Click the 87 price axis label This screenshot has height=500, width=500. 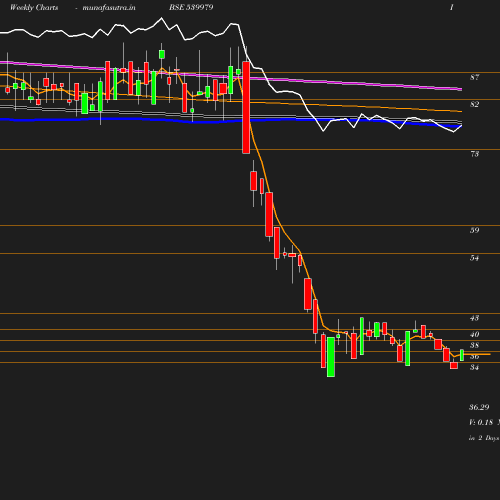pyautogui.click(x=475, y=77)
